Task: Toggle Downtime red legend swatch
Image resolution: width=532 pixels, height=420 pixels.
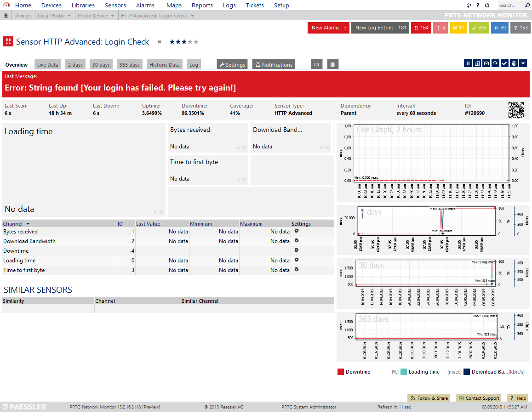Action: tap(341, 372)
